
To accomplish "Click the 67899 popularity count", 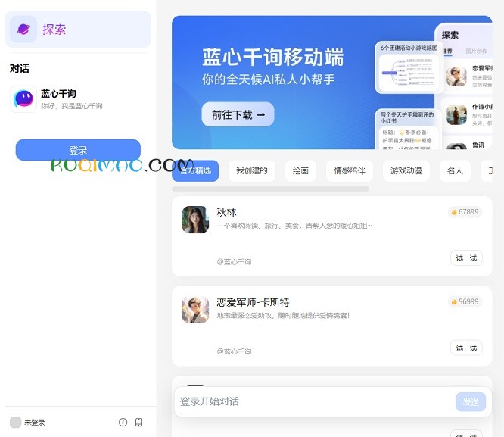I will click(468, 212).
